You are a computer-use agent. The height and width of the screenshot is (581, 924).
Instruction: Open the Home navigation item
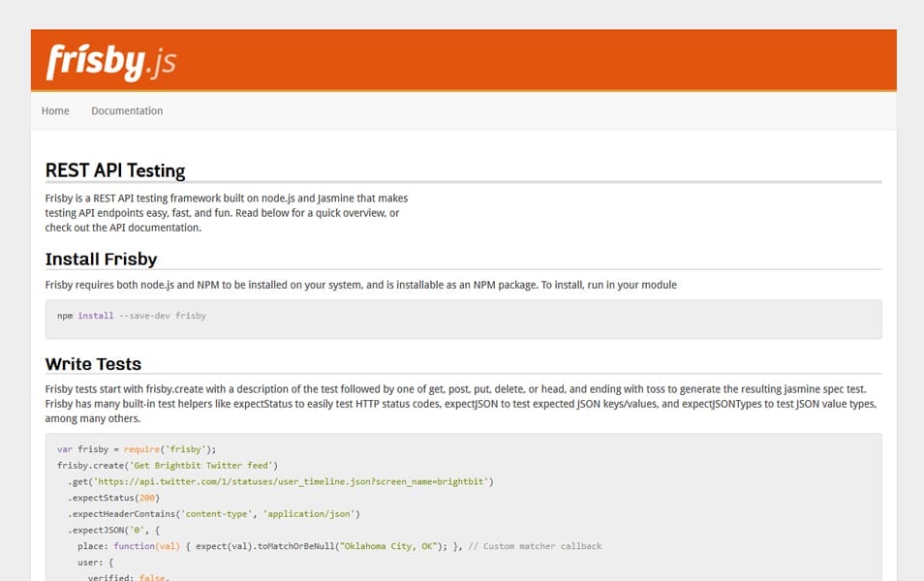click(x=55, y=110)
